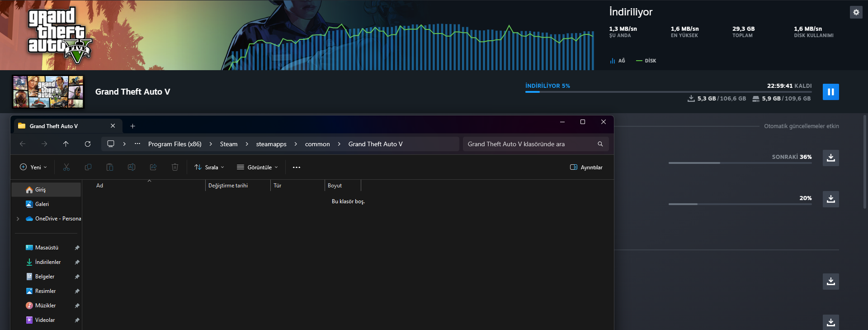Click the Share icon in toolbar

tap(153, 167)
